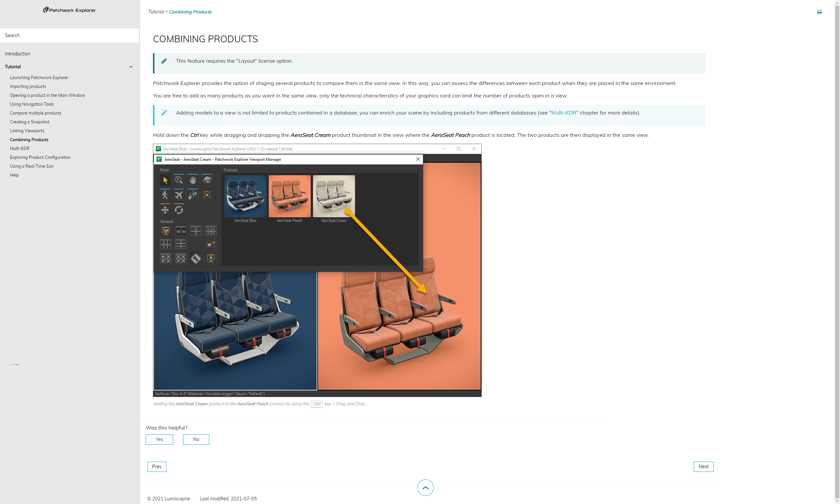Collapse the Tutorial section chevron

[x=131, y=67]
